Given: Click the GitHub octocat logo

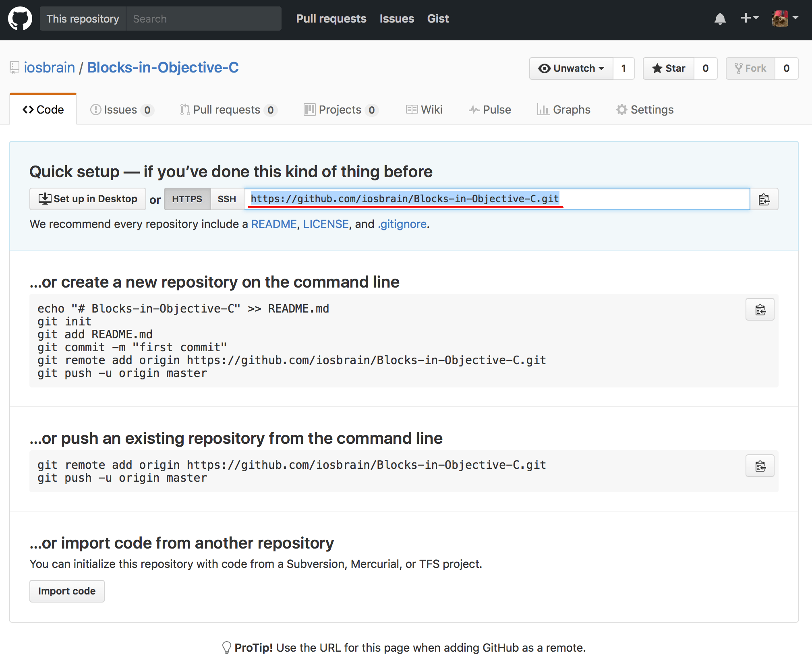Looking at the screenshot, I should pyautogui.click(x=20, y=18).
